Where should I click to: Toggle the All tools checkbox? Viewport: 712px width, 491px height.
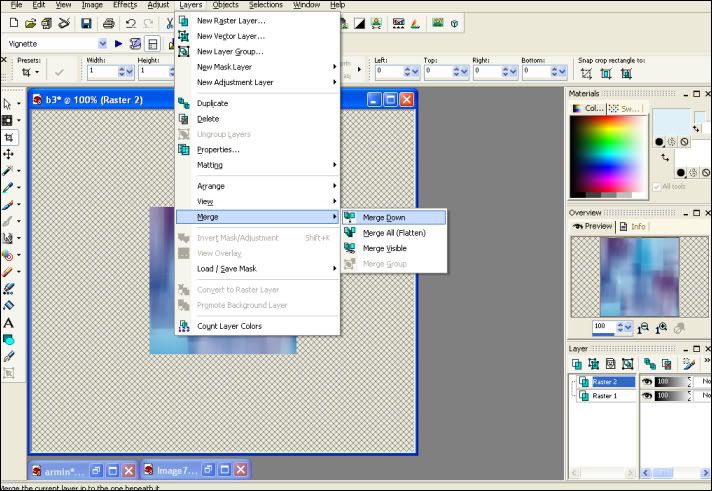tap(656, 187)
